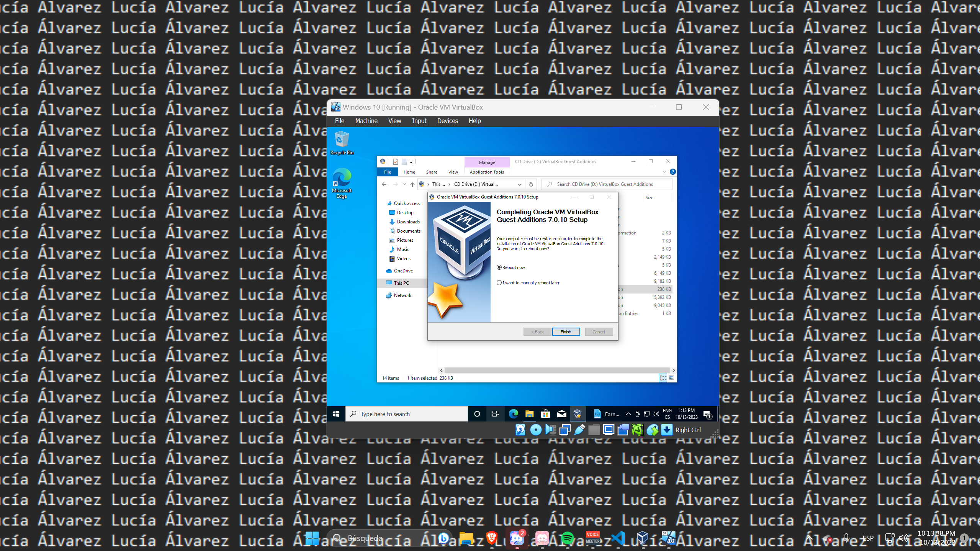Image resolution: width=980 pixels, height=551 pixels.
Task: Choose I want to manually reboot later
Action: (x=499, y=282)
